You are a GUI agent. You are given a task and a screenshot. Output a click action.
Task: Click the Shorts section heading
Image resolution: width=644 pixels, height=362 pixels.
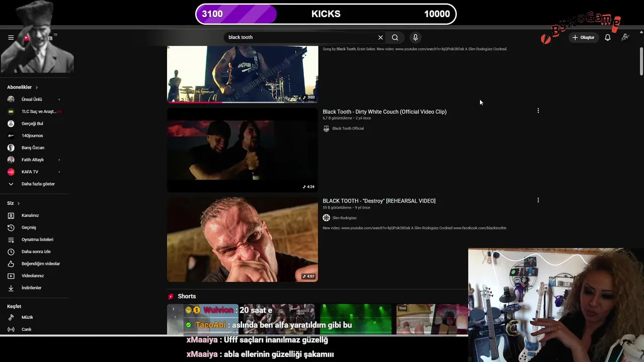coord(187,296)
